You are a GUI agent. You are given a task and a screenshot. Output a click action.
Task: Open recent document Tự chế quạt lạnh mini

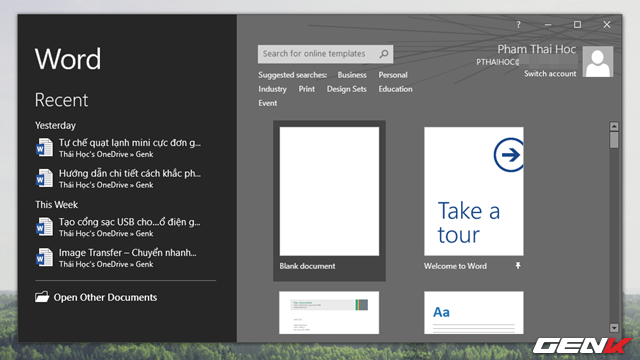tap(118, 148)
